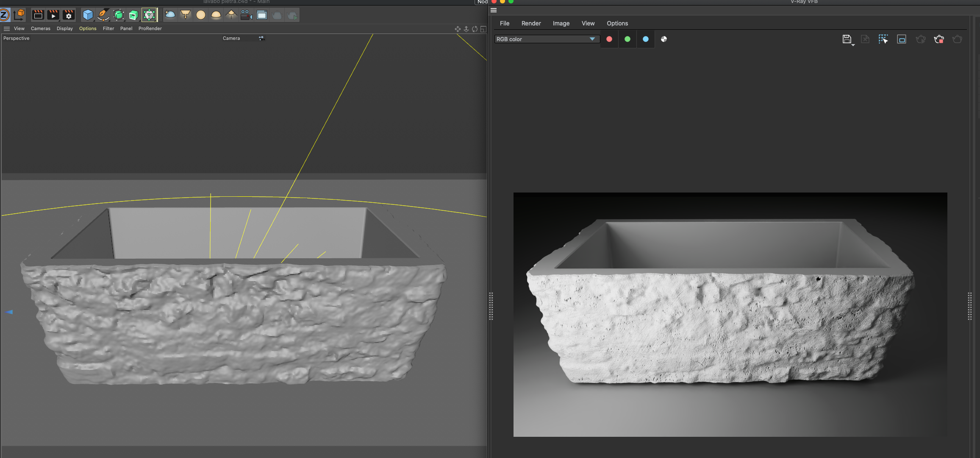Save the current VFB image
This screenshot has width=980, height=458.
pos(847,39)
